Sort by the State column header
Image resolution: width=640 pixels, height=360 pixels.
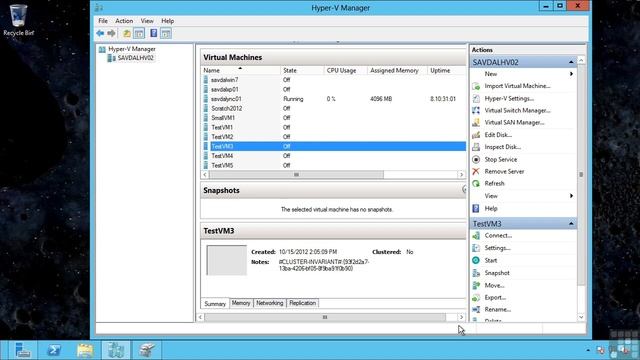[x=302, y=71]
